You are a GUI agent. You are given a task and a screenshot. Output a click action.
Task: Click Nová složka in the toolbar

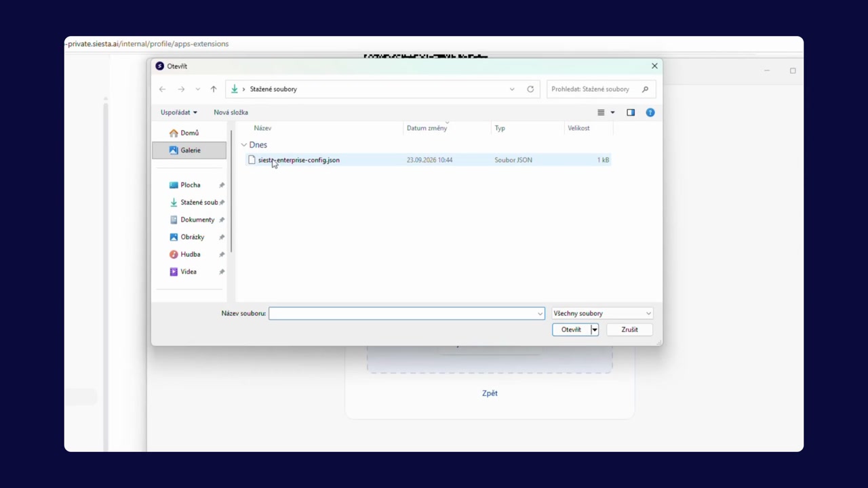click(231, 113)
